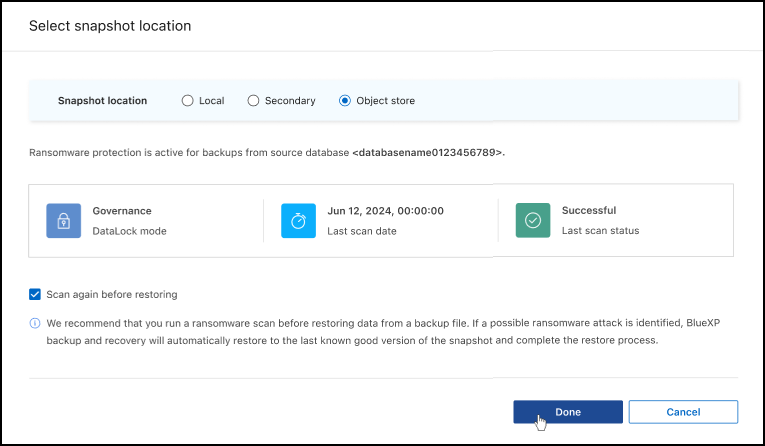
Task: Click the databasename0123456789 source database text
Action: tap(428, 153)
